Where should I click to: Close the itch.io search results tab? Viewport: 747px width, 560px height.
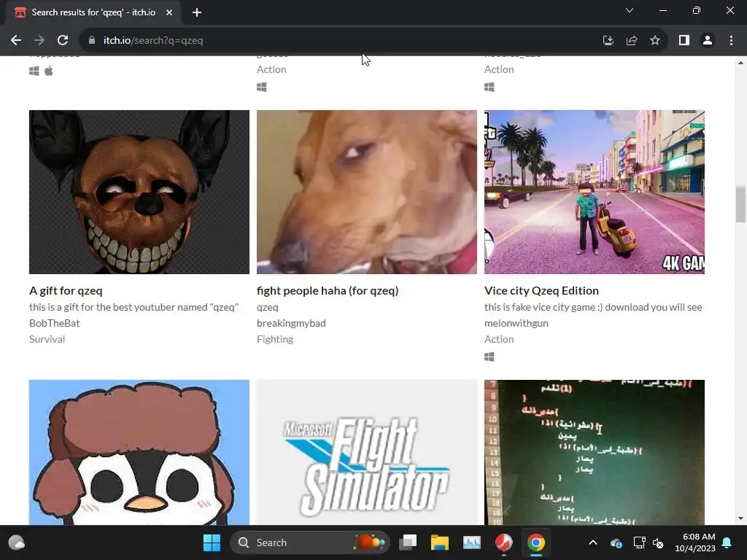click(169, 12)
